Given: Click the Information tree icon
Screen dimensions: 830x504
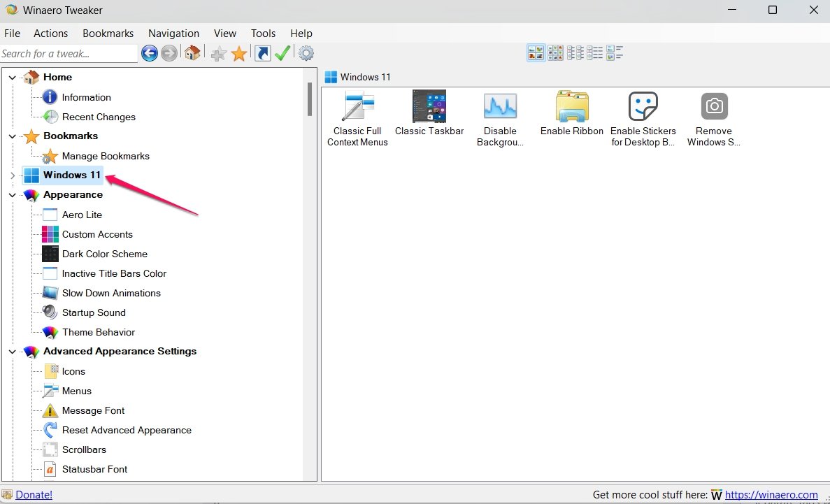Looking at the screenshot, I should point(50,97).
